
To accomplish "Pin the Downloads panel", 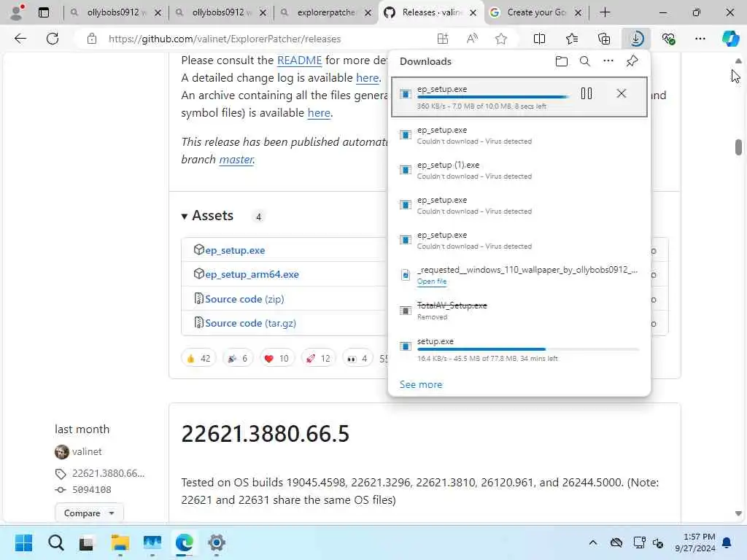I will (x=632, y=61).
